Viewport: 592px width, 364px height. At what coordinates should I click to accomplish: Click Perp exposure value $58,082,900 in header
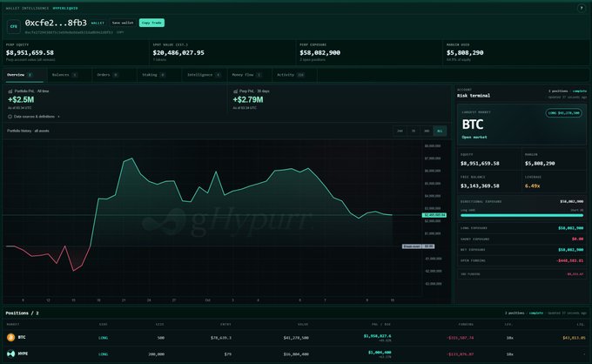(320, 53)
